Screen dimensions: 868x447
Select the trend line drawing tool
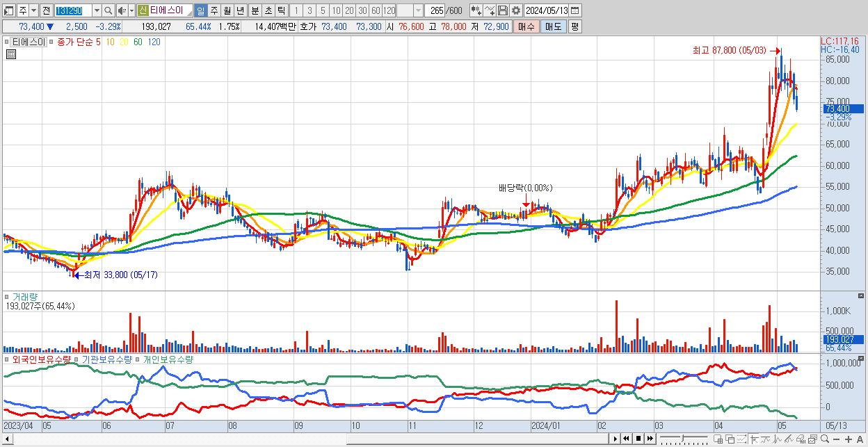pos(766,439)
